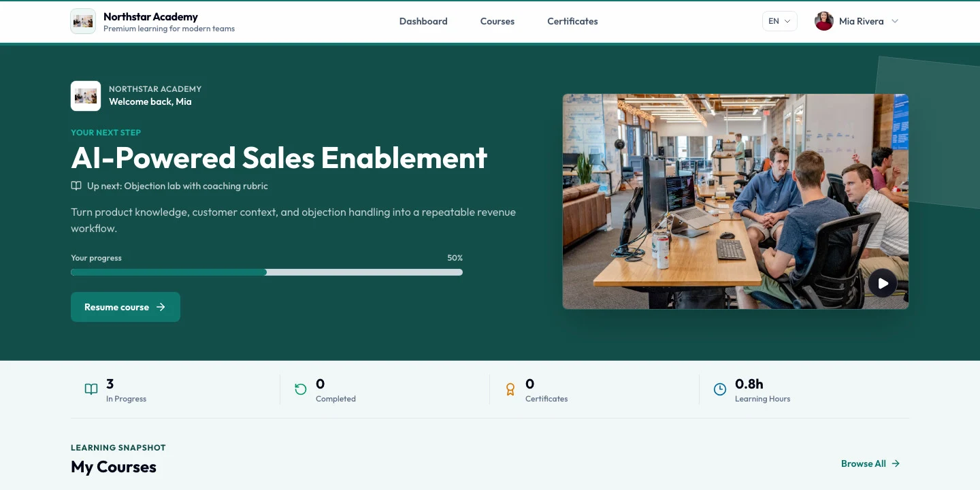Click the Completed stat label
The width and height of the screenshot is (980, 490).
[336, 399]
